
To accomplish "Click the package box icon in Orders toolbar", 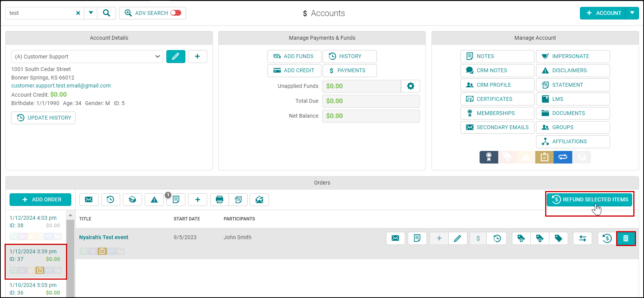I will pyautogui.click(x=132, y=199).
